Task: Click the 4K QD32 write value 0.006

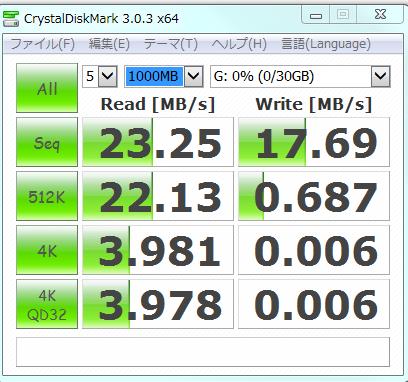Action: (314, 304)
